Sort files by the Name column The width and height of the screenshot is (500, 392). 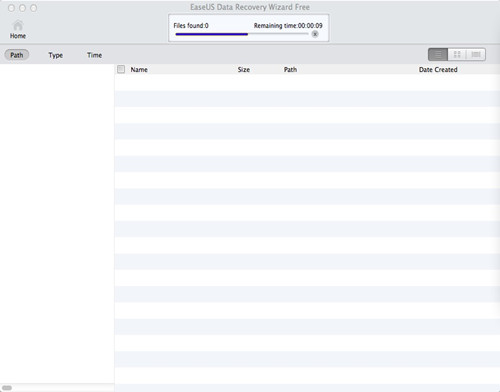tap(139, 70)
